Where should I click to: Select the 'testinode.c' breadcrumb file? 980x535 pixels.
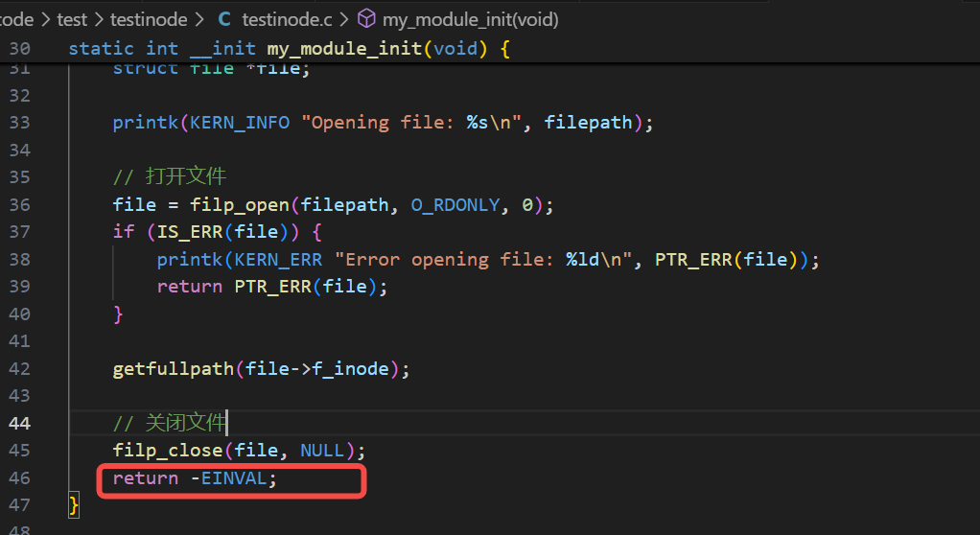click(x=287, y=20)
